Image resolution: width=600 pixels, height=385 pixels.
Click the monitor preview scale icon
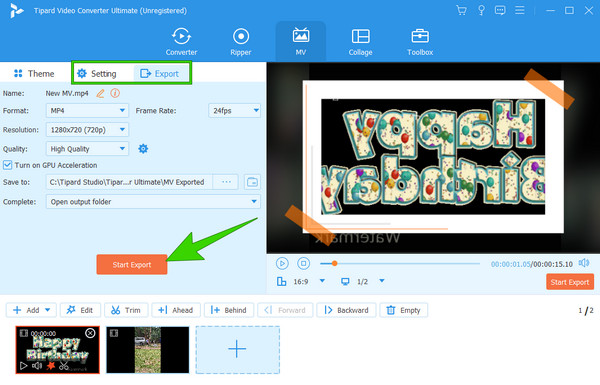click(345, 282)
